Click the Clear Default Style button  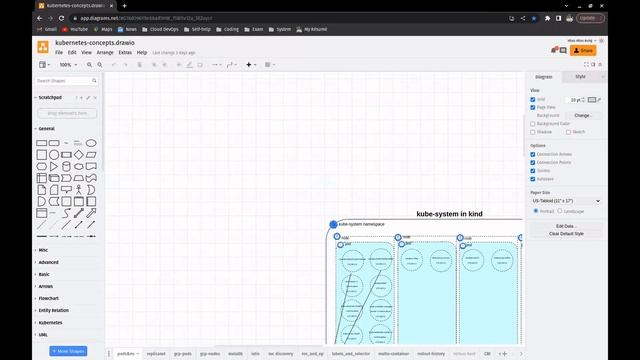[566, 234]
